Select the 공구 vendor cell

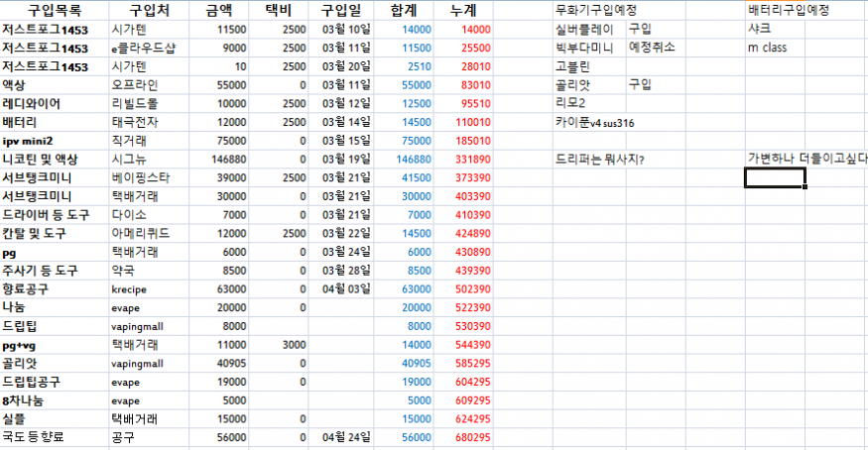tap(149, 437)
